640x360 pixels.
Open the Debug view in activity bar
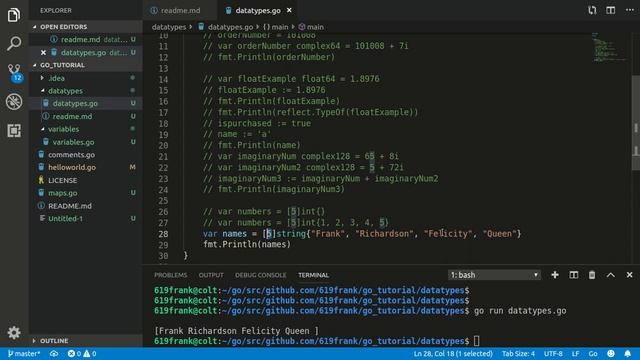tap(14, 102)
